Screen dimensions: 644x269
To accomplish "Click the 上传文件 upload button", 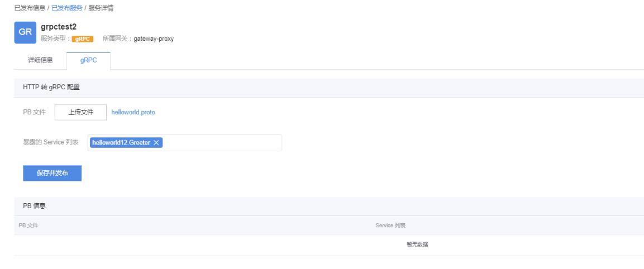I will (80, 112).
